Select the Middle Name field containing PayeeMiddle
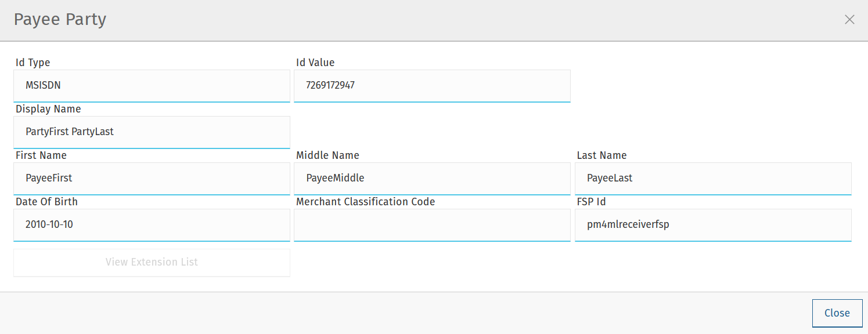This screenshot has height=334, width=868. [432, 178]
